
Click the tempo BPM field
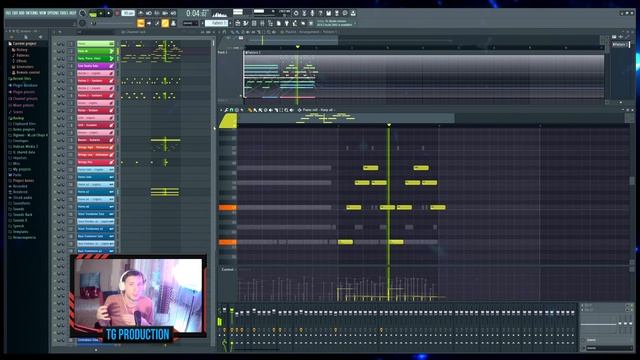click(128, 13)
